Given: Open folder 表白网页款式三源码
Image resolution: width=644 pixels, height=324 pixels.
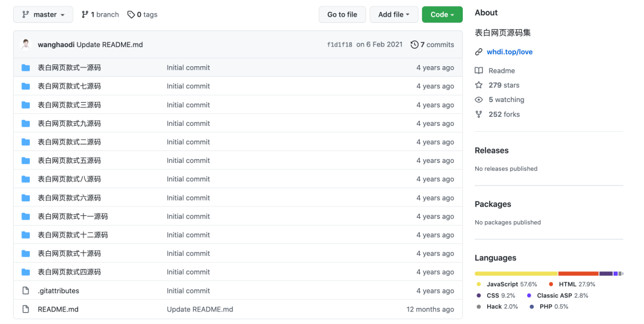Looking at the screenshot, I should (x=69, y=105).
